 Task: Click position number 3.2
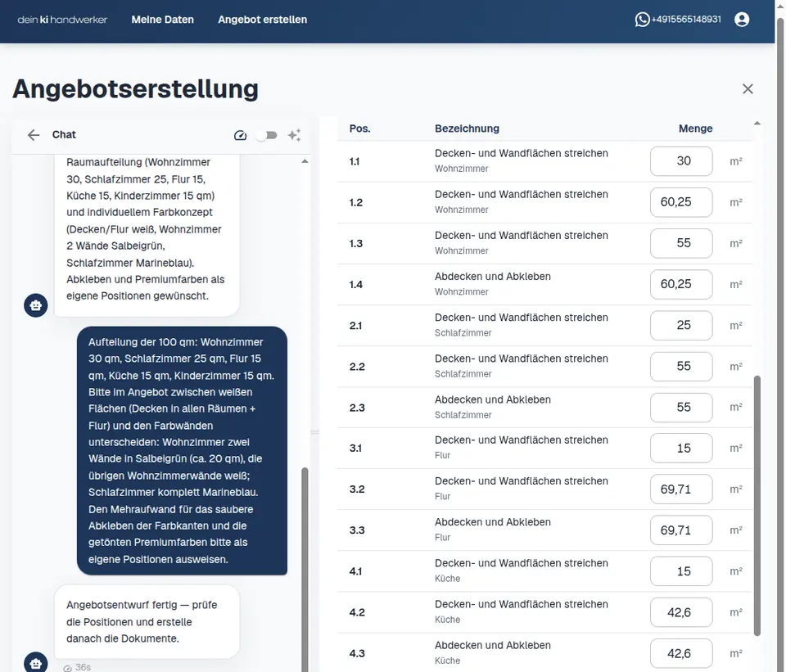[357, 489]
